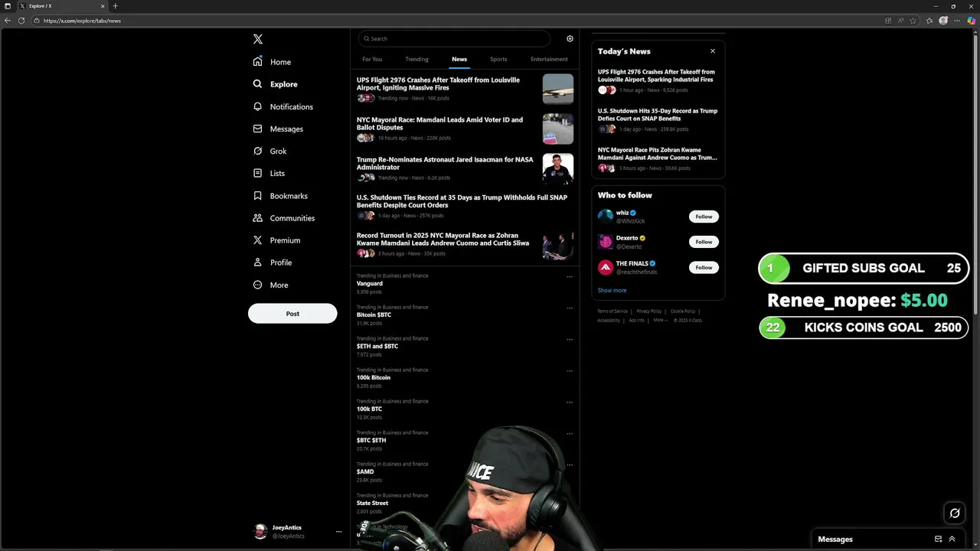980x551 pixels.
Task: Open Communities in the sidebar
Action: [284, 218]
